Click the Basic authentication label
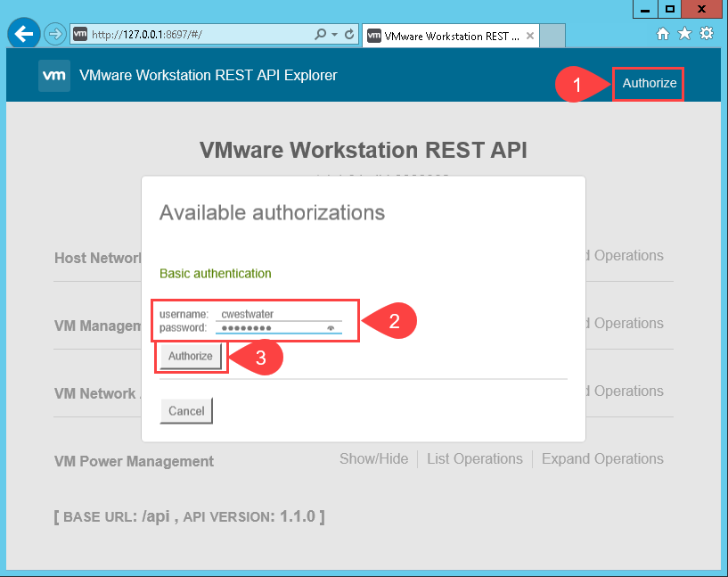 point(216,273)
